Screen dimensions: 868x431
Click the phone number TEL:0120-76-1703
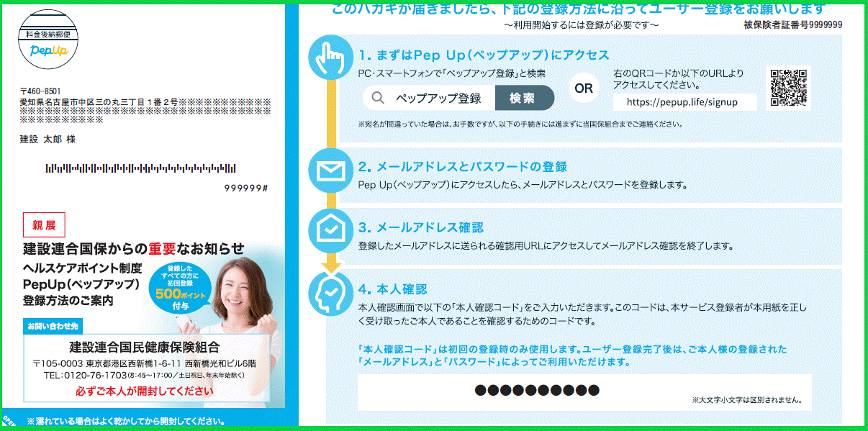tap(85, 376)
